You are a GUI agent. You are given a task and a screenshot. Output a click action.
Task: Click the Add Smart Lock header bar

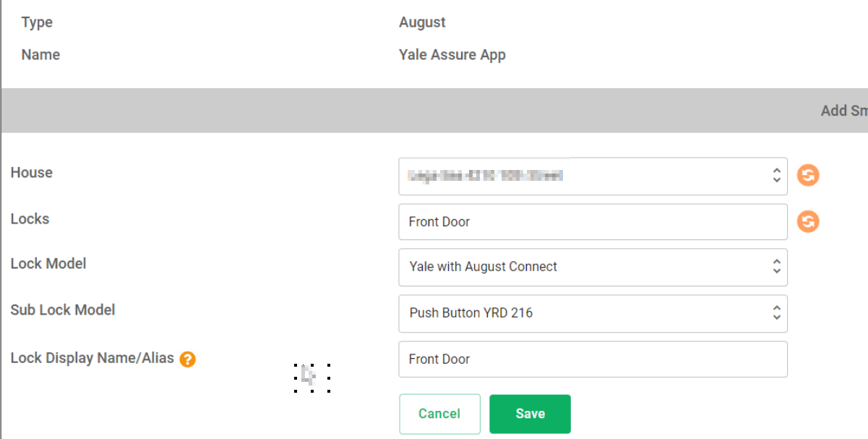point(842,110)
